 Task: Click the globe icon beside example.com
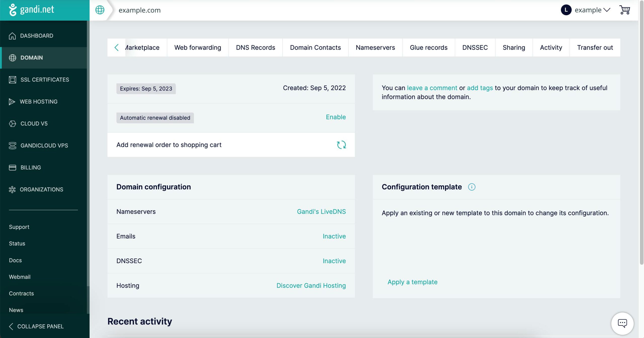click(100, 10)
